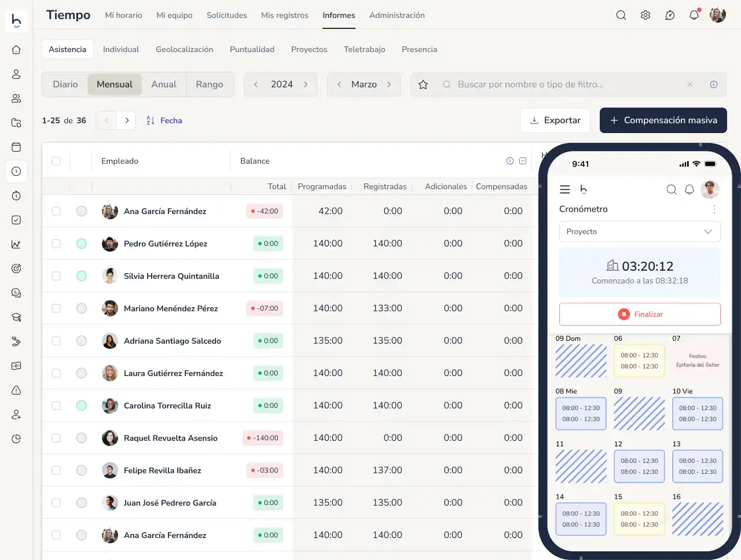Open the hamburger menu in phone preview
The image size is (741, 560).
pos(565,190)
